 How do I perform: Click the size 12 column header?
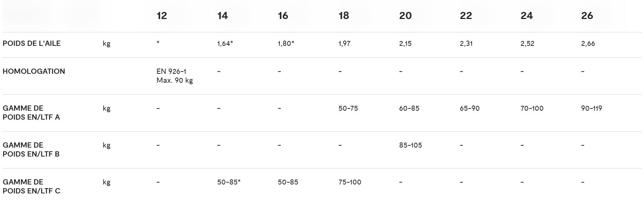tap(162, 16)
